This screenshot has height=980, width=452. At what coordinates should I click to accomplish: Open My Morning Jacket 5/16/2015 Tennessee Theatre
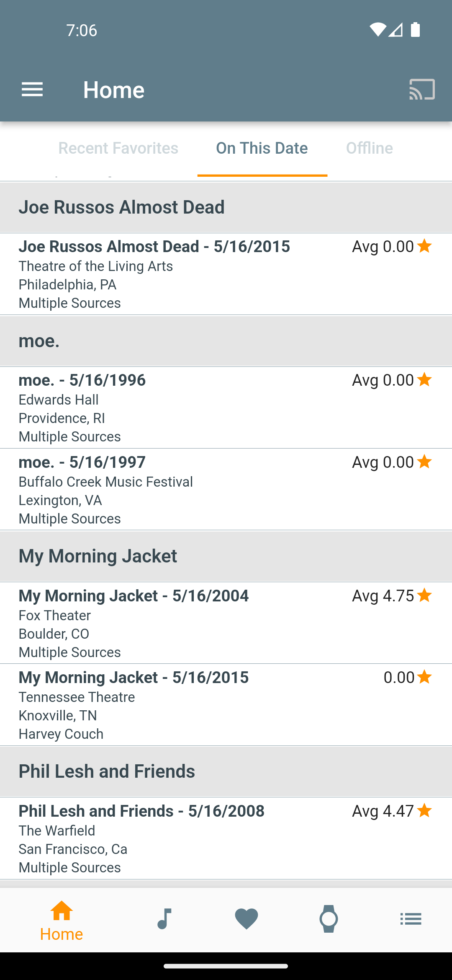(x=226, y=704)
